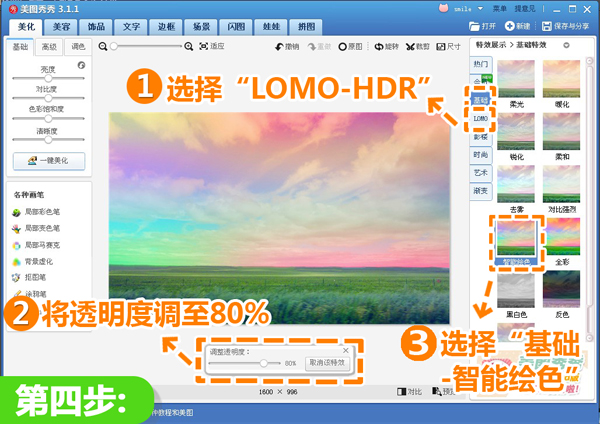Click the 亮度 brightness slider handle
Viewport: 600px width, 424px height.
coord(48,78)
